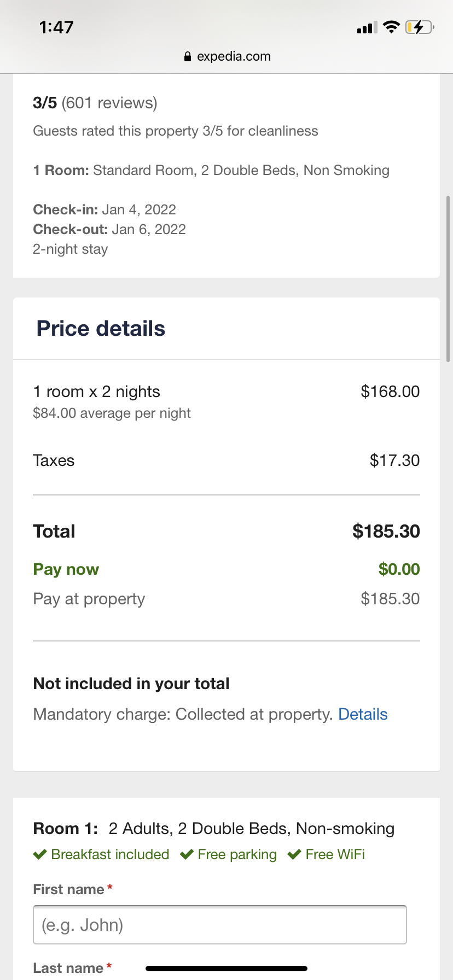Click the Free parking checkmark icon
The width and height of the screenshot is (453, 980).
[187, 854]
